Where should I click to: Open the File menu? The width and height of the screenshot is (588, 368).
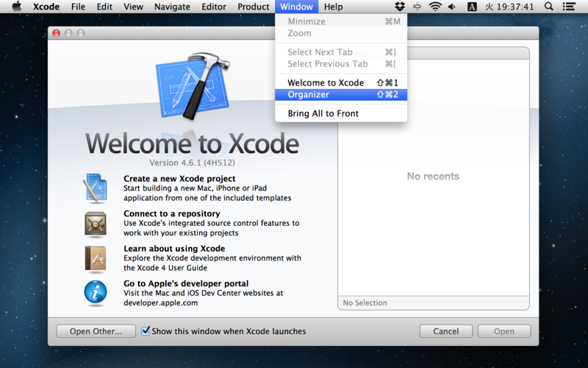78,7
